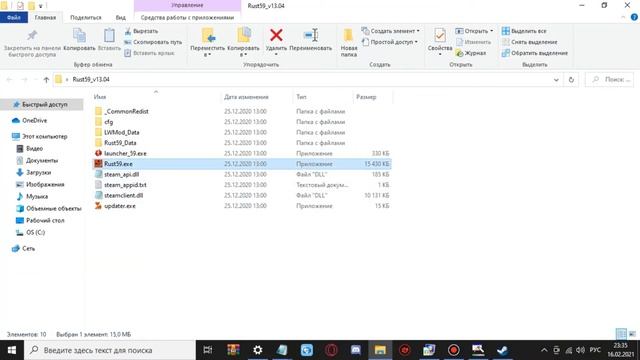The image size is (640, 360).
Task: Open Task View in the taskbar
Action: [x=208, y=350]
